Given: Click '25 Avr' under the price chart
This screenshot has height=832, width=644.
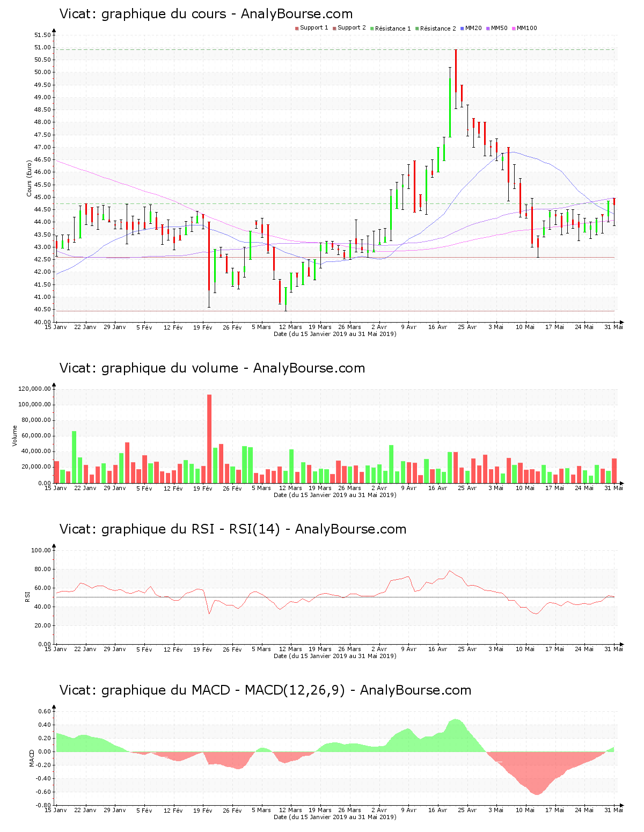Looking at the screenshot, I should tap(467, 327).
